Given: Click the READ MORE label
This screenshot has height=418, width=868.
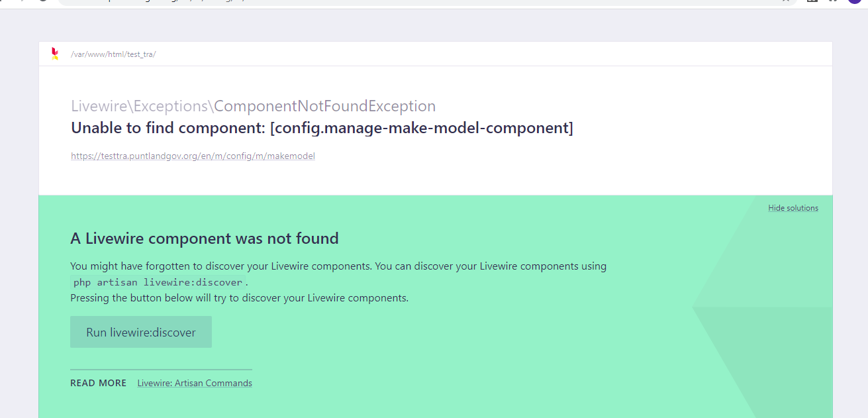Looking at the screenshot, I should click(x=98, y=383).
